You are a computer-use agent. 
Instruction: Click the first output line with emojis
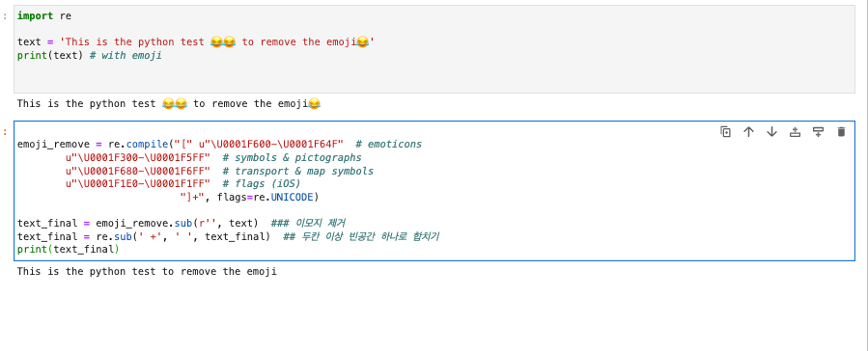[169, 103]
